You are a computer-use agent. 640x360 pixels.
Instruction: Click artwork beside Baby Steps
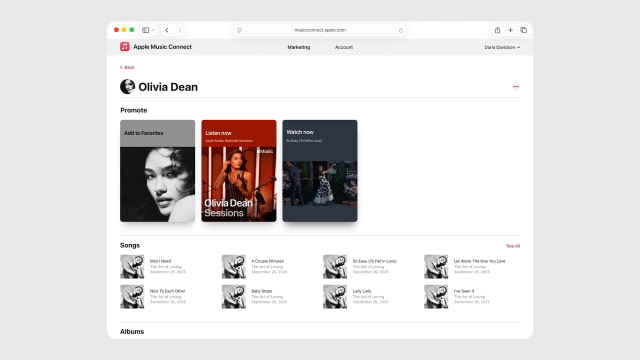pos(233,297)
